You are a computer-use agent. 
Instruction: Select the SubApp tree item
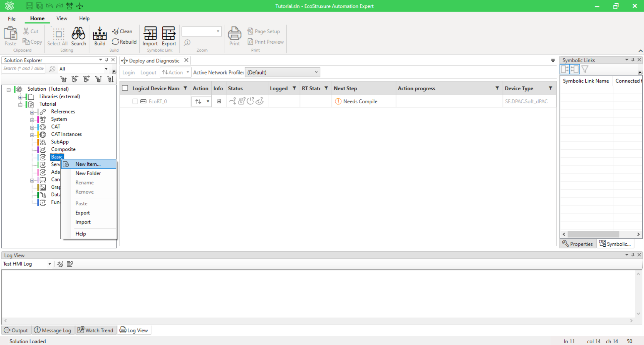click(x=60, y=142)
